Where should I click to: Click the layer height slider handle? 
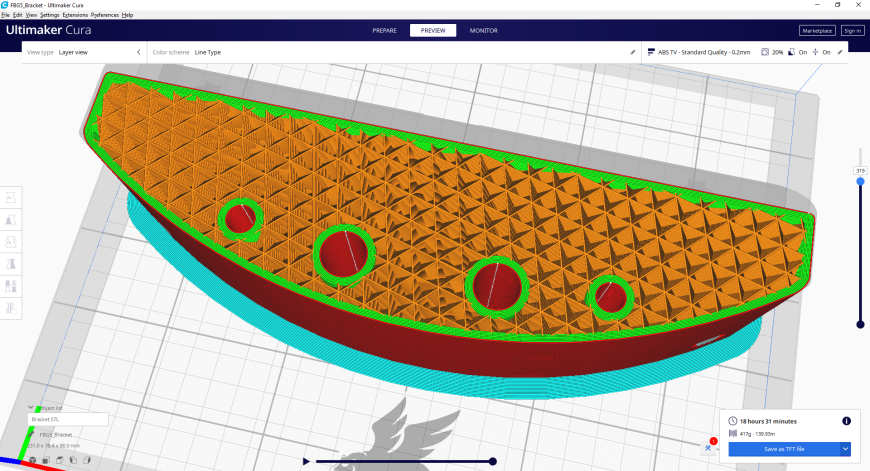861,181
